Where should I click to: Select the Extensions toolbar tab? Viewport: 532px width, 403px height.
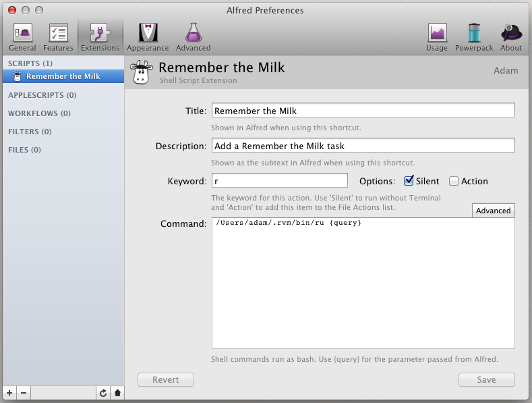point(100,37)
